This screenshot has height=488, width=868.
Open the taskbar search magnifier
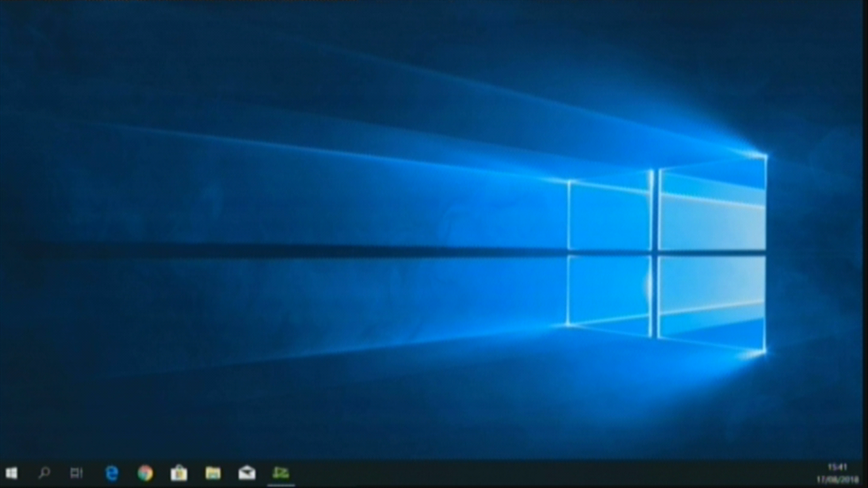coord(44,472)
